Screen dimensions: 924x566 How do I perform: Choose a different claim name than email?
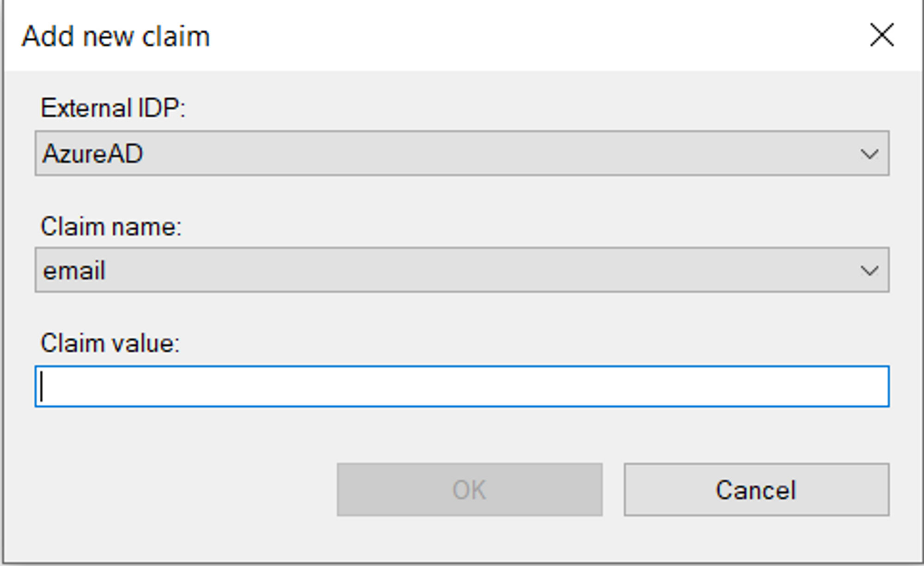870,270
